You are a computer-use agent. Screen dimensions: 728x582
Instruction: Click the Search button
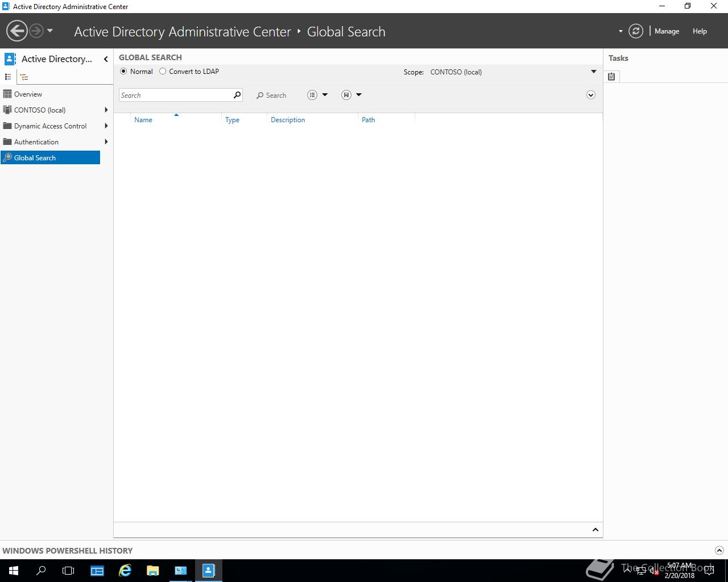tap(271, 95)
